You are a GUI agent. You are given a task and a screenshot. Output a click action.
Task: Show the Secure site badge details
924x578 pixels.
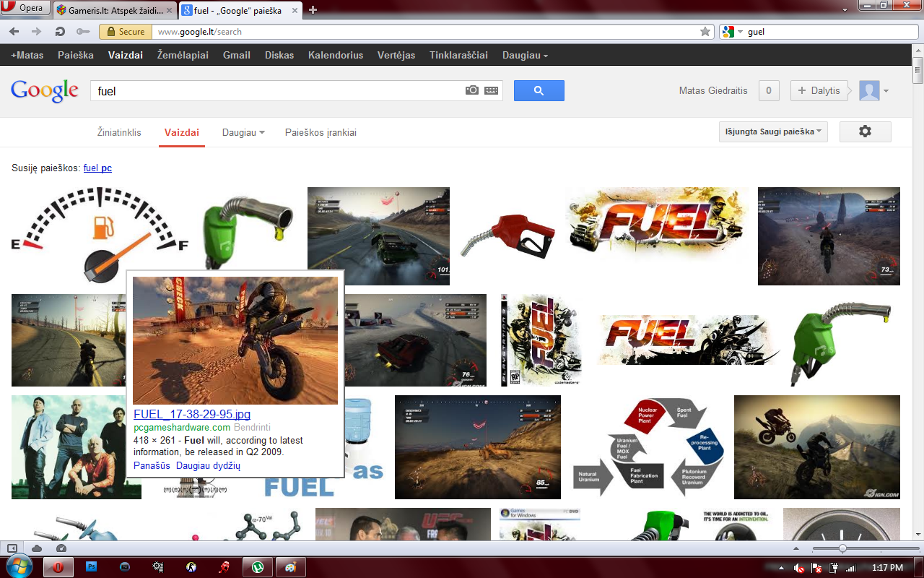tap(125, 32)
